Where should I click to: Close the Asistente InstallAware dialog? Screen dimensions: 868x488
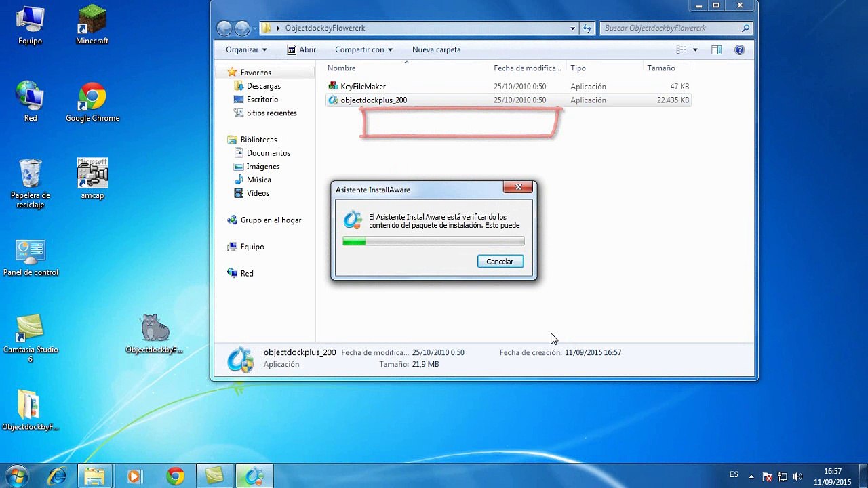518,187
